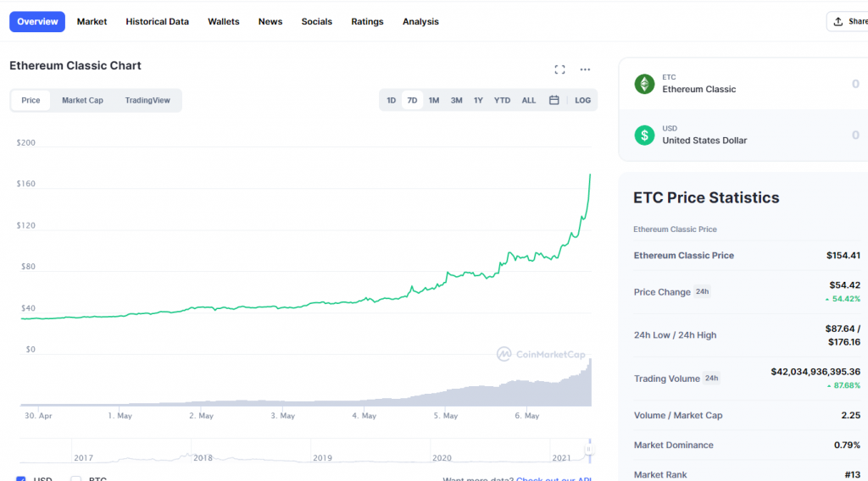Screen dimensions: 868x481
Task: Open the fullscreen chart icon
Action: (x=559, y=69)
